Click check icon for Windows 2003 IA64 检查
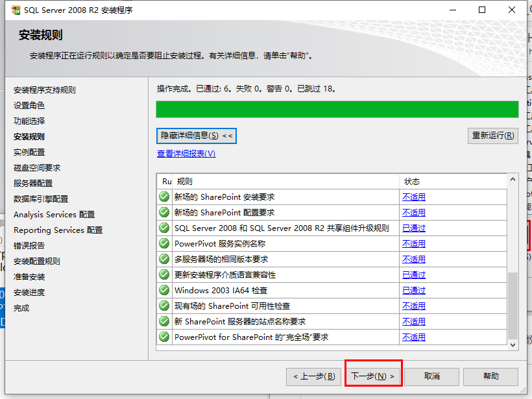The height and width of the screenshot is (399, 532). [x=164, y=291]
